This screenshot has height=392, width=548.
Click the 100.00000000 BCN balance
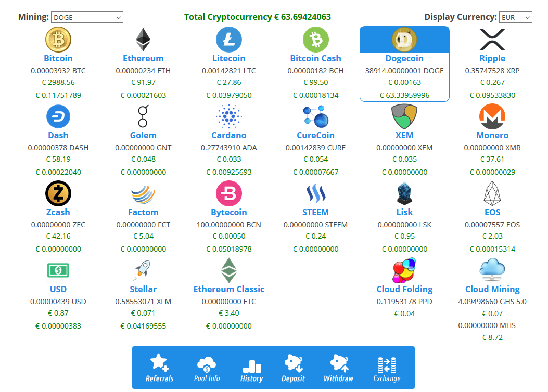coord(228,225)
